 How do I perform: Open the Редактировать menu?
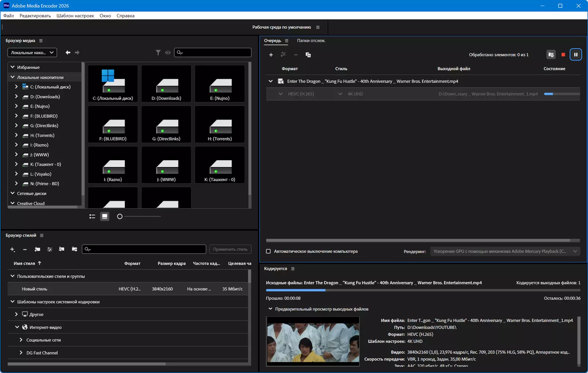click(35, 16)
